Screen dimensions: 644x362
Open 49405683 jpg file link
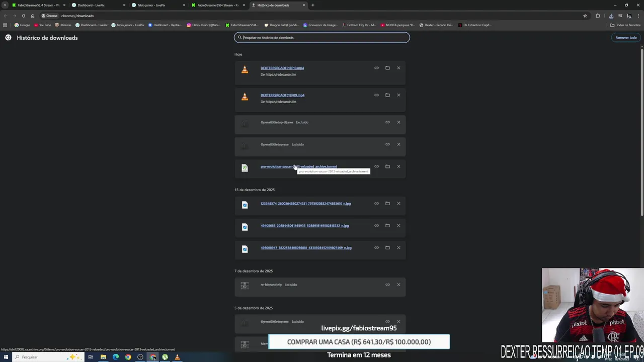(304, 226)
